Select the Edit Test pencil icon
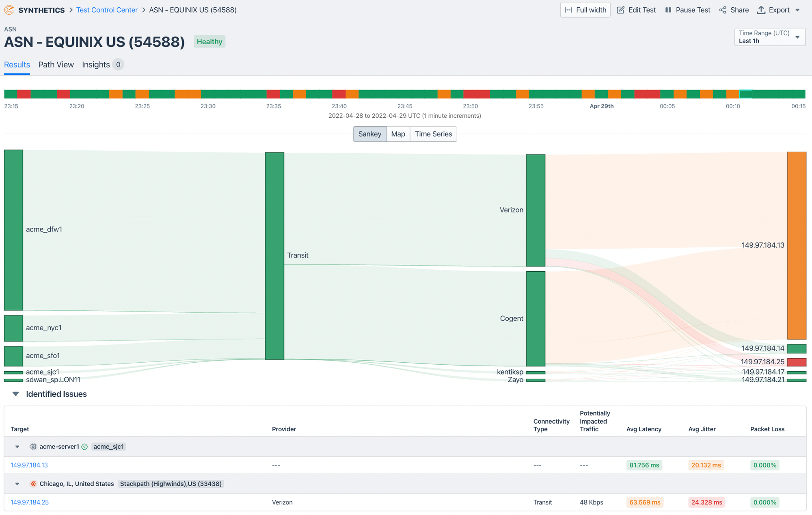Viewport: 812px width, 515px height. [621, 10]
